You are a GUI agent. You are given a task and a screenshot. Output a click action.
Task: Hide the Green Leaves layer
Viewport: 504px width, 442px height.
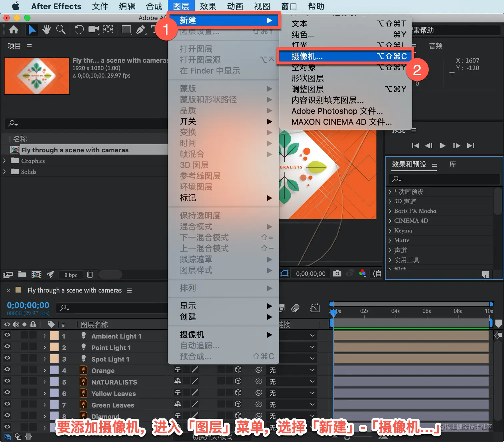tap(7, 404)
